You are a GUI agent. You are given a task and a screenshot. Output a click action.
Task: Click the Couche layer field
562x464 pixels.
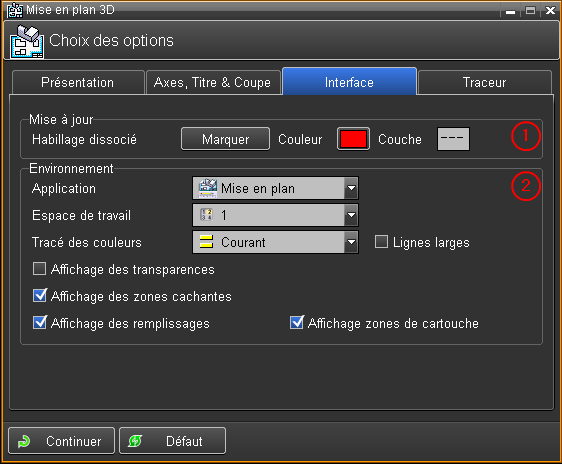pos(453,139)
